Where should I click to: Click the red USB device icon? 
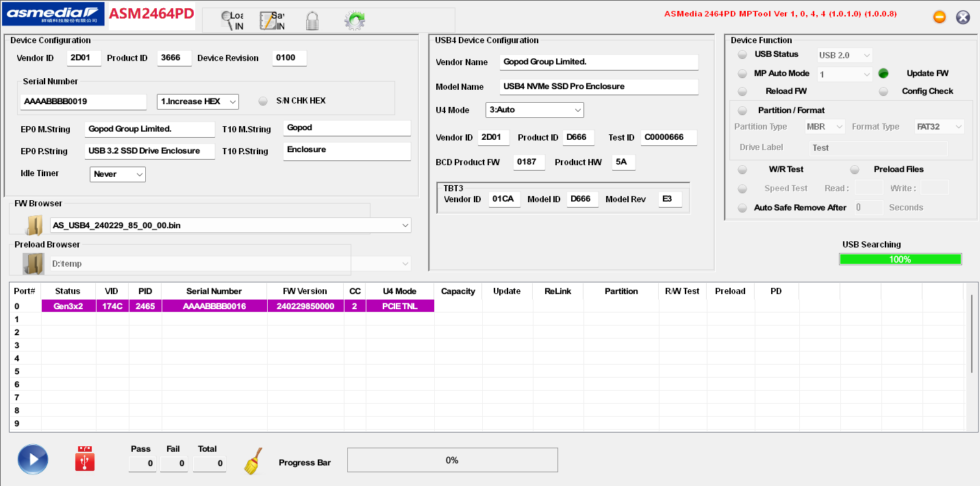pos(85,459)
